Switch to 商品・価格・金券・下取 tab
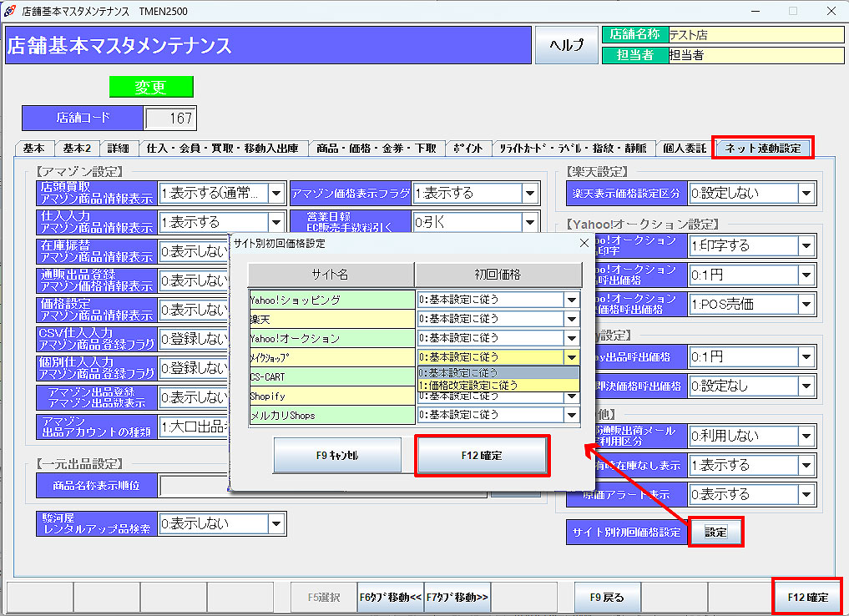The height and width of the screenshot is (616, 849). (375, 149)
